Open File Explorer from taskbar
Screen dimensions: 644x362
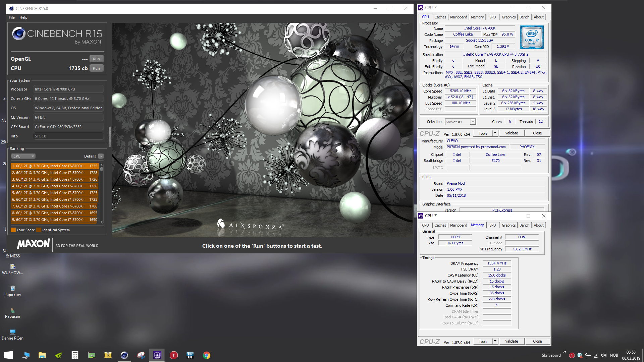coord(42,355)
